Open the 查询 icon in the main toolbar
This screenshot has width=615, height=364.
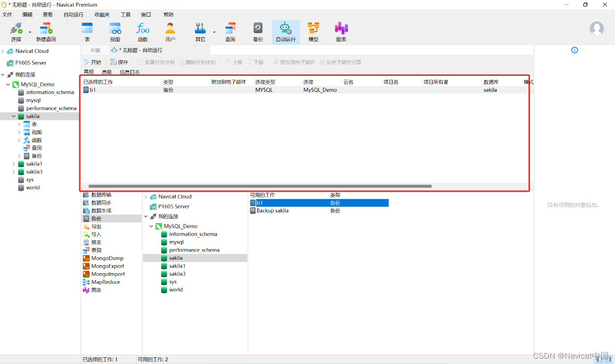coord(230,29)
